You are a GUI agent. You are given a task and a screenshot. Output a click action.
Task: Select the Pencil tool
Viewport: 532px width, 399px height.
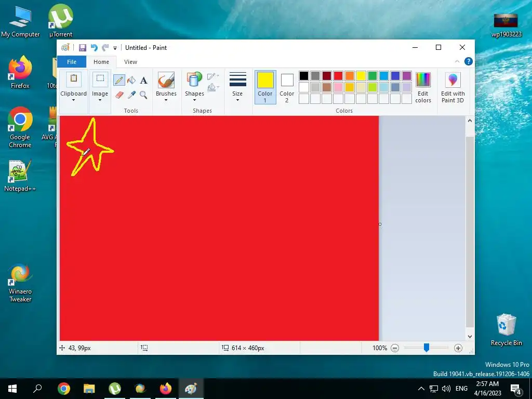119,80
